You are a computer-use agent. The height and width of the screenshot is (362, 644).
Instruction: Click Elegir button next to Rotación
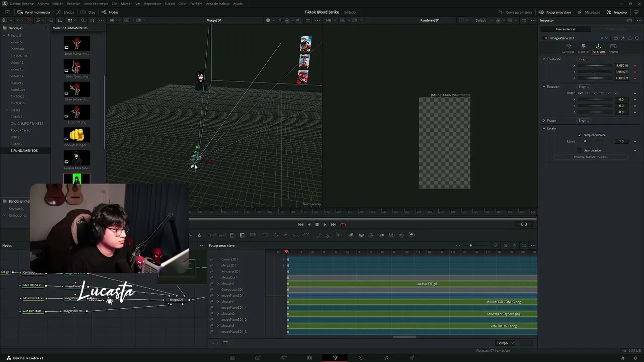583,86
